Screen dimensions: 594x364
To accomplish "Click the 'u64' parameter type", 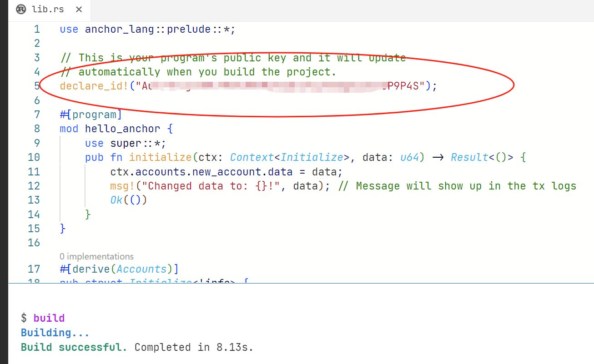I will (x=410, y=157).
